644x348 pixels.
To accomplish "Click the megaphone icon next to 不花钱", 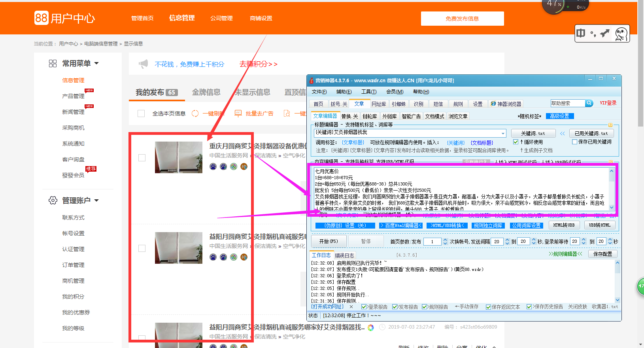I will 143,64.
